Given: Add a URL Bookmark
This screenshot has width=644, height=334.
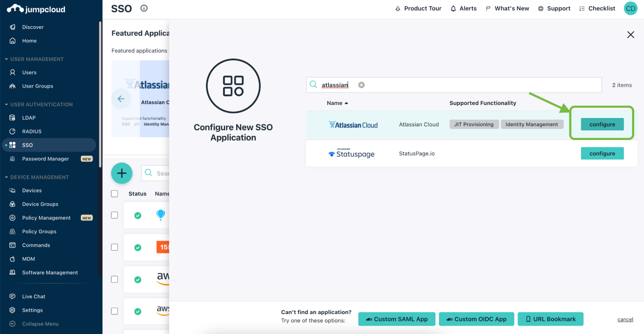Looking at the screenshot, I should (x=550, y=319).
